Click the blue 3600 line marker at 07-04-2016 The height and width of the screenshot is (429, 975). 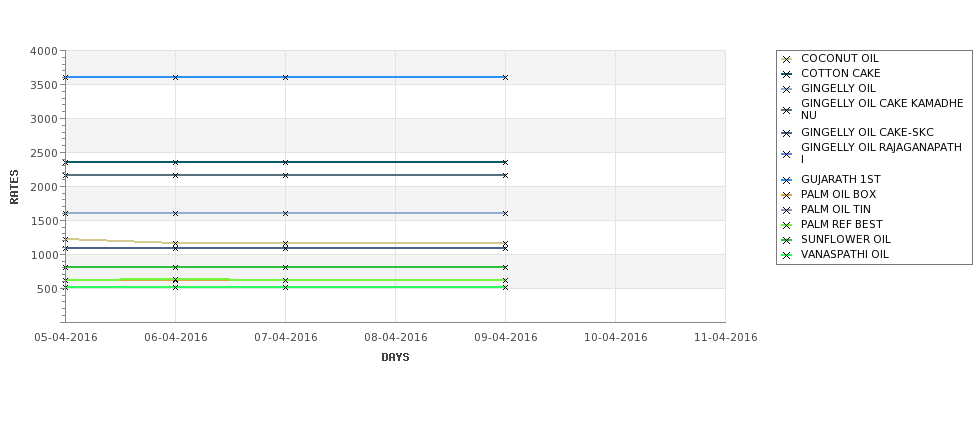285,78
